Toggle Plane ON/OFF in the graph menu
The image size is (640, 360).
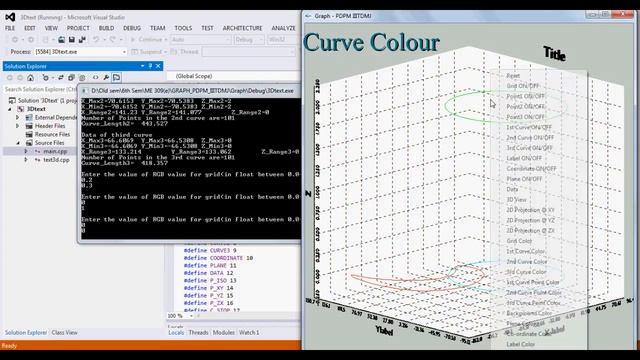(x=524, y=179)
